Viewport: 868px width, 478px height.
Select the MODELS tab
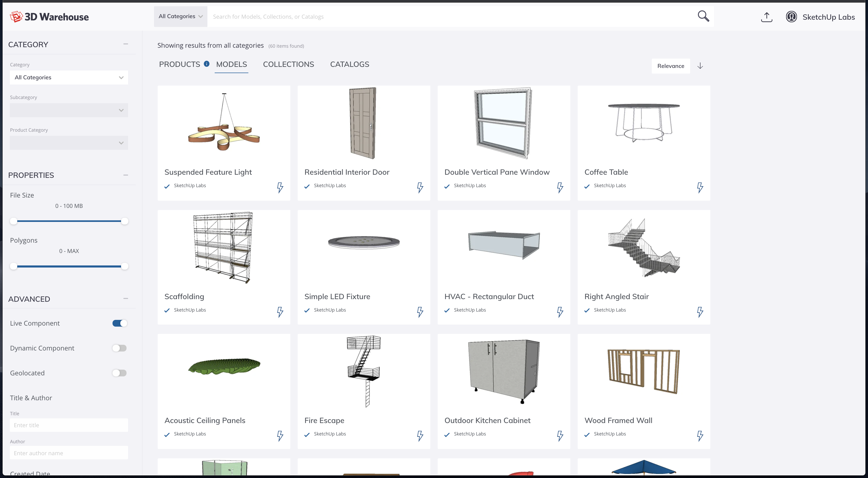pyautogui.click(x=232, y=64)
